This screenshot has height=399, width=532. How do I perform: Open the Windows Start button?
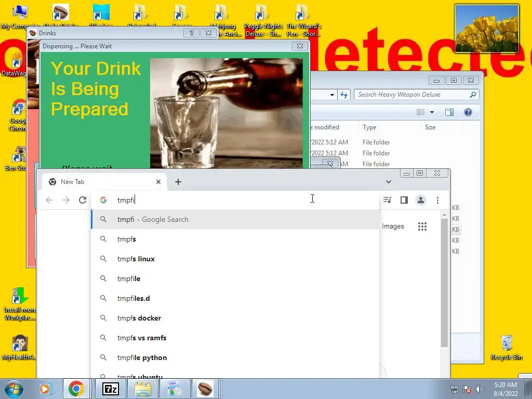pos(14,389)
